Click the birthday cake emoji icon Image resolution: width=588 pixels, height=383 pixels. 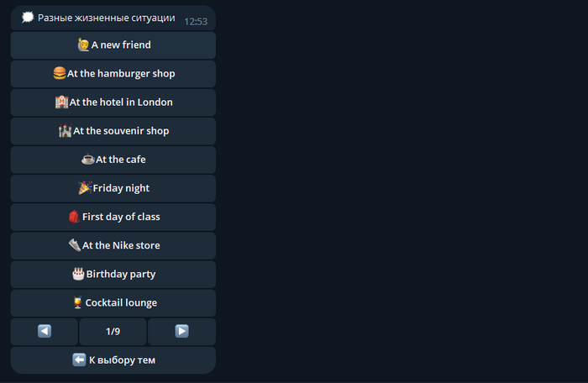[78, 274]
